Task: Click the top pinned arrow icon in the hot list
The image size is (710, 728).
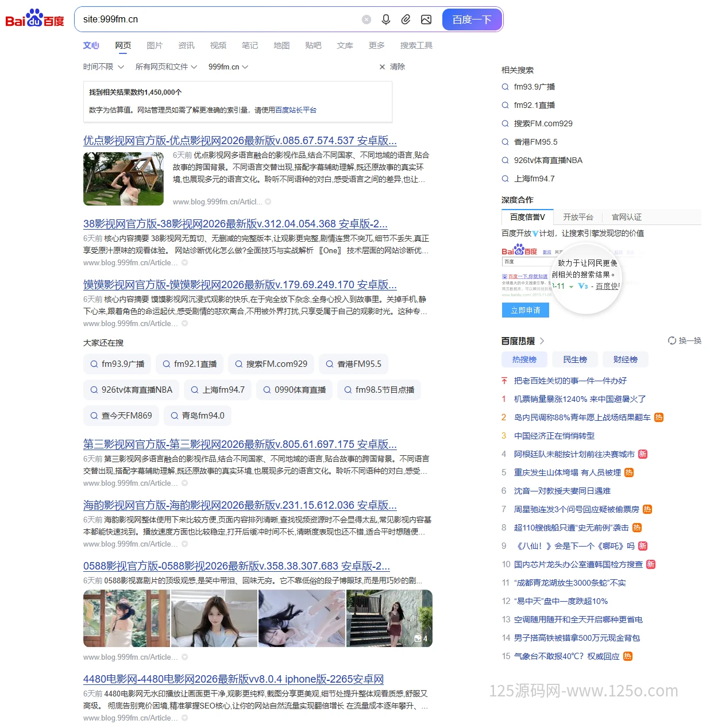Action: coord(504,381)
